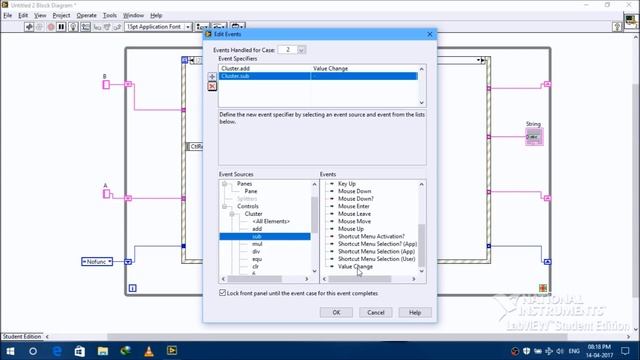Click the Pause toolbar button

tap(61, 27)
